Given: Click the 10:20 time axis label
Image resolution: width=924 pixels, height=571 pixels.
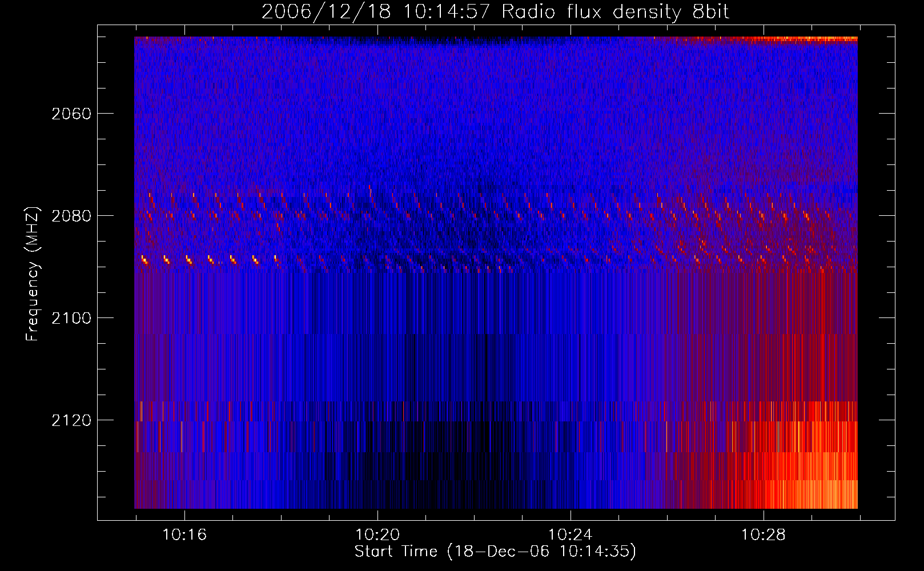Looking at the screenshot, I should pyautogui.click(x=377, y=534).
